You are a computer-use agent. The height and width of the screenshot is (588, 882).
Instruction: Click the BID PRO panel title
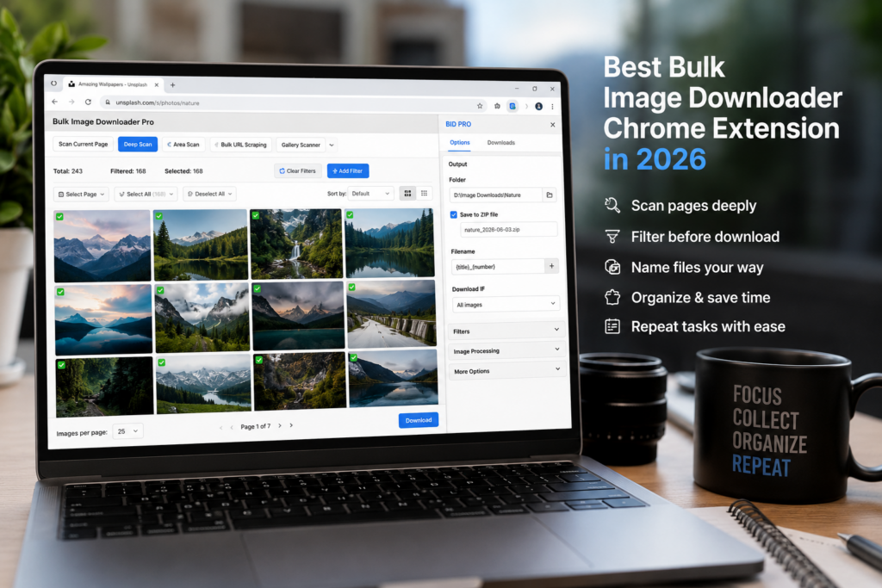pos(458,124)
